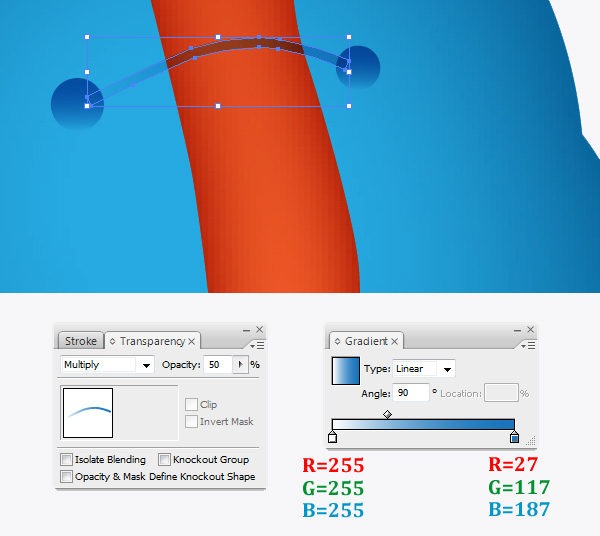Close the Gradient panel window
Viewport: 600px width, 536px height.
530,329
